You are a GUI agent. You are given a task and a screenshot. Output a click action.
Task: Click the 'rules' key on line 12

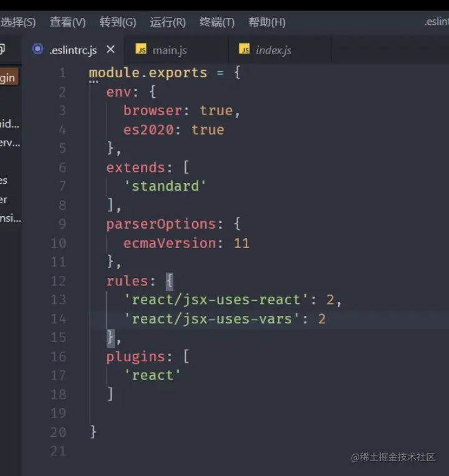point(127,281)
